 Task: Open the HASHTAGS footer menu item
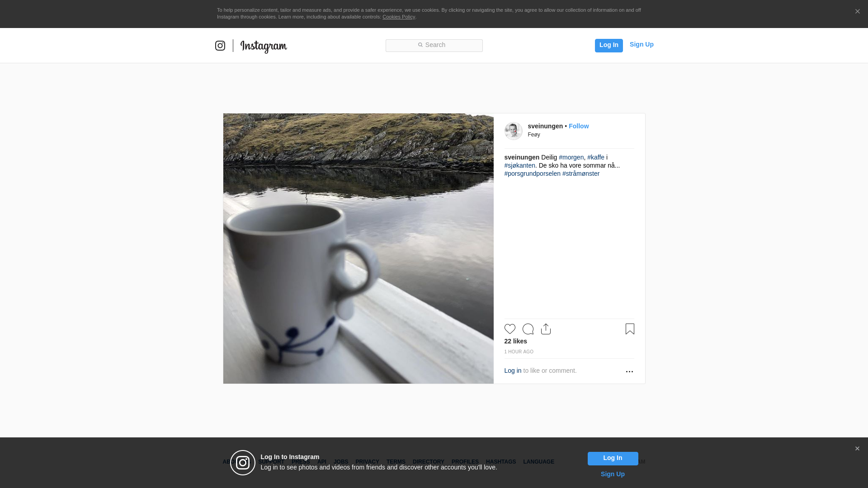click(500, 462)
